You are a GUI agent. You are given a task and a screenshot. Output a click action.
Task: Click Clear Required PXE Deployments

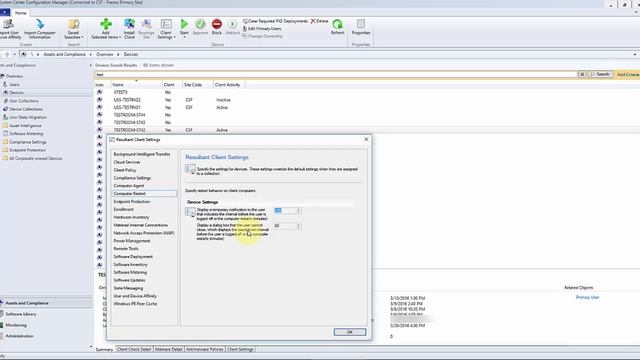pyautogui.click(x=275, y=21)
